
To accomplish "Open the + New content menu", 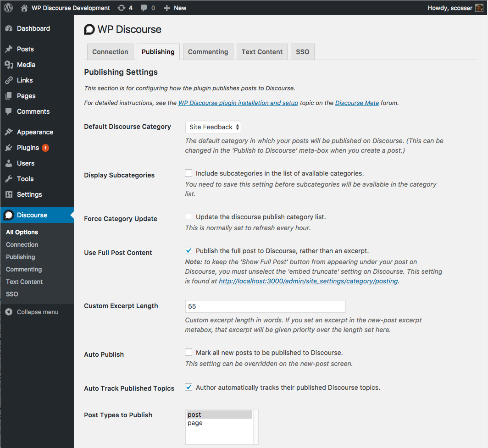I will tap(175, 8).
